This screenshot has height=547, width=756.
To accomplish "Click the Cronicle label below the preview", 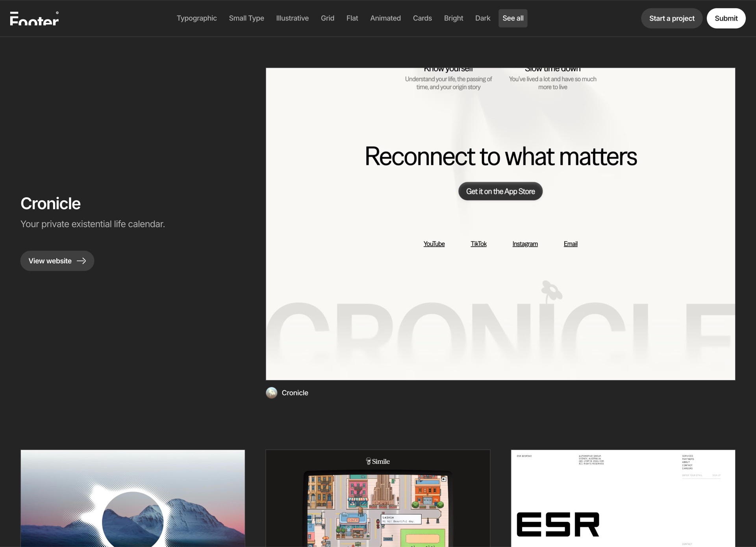I will coord(295,393).
